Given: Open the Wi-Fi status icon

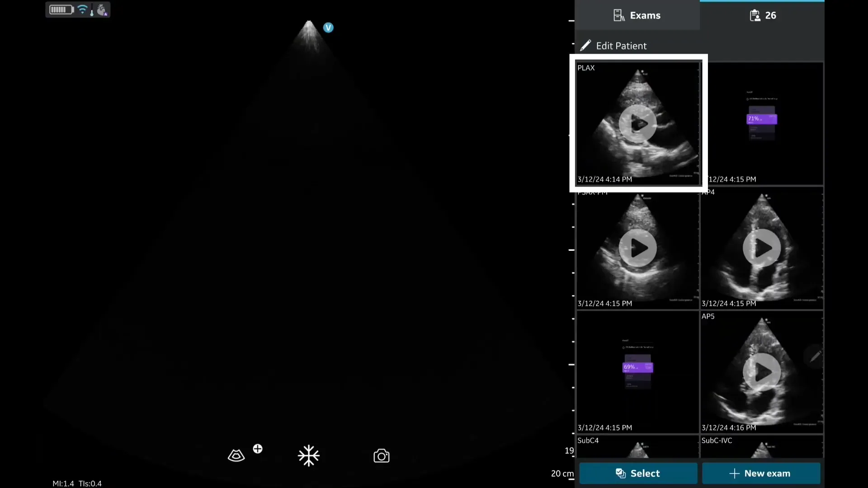Looking at the screenshot, I should click(82, 9).
